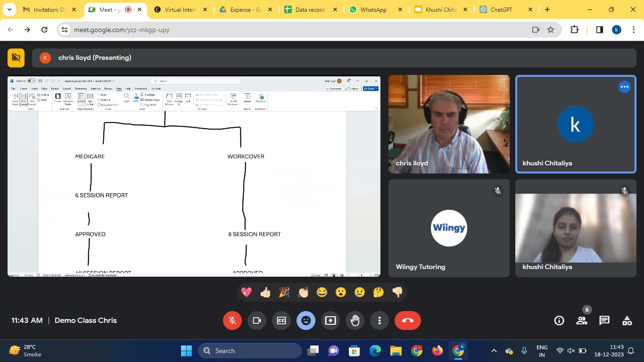This screenshot has height=362, width=644.
Task: Open options on khushi Chitaliya's tile
Action: click(x=624, y=87)
